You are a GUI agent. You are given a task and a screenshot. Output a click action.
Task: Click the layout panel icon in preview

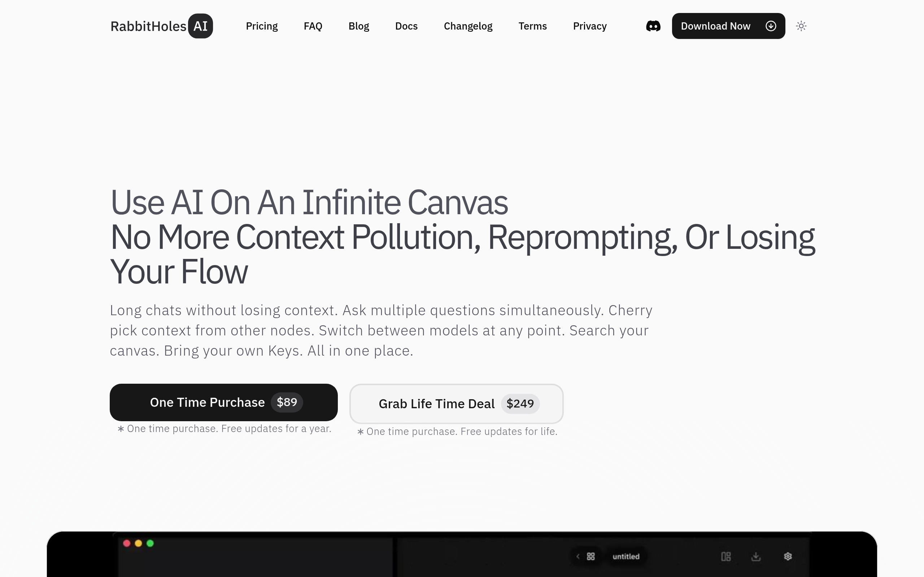pyautogui.click(x=726, y=556)
